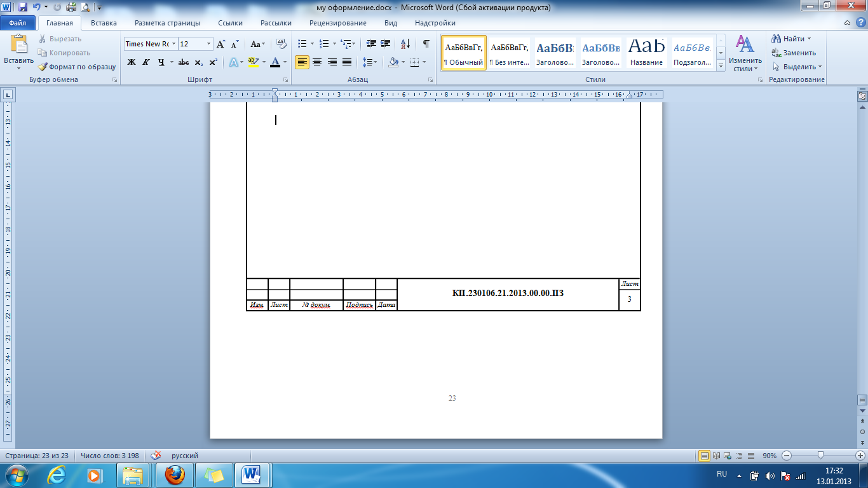Clear formatting with the eraser icon
This screenshot has height=488, width=868.
coord(281,44)
